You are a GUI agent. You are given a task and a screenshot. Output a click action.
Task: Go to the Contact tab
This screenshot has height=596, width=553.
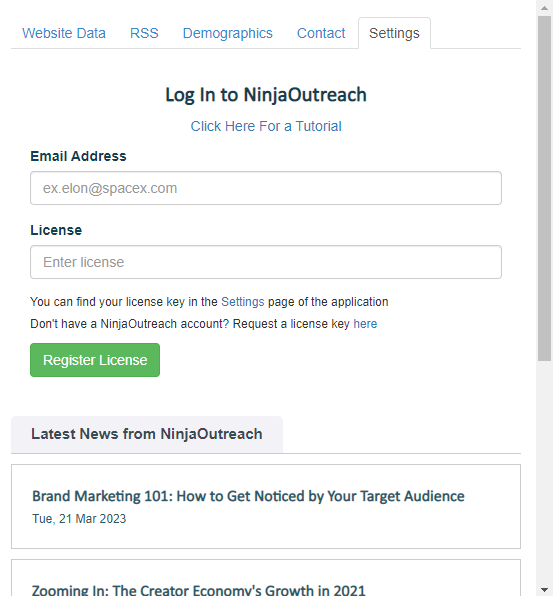(x=321, y=33)
